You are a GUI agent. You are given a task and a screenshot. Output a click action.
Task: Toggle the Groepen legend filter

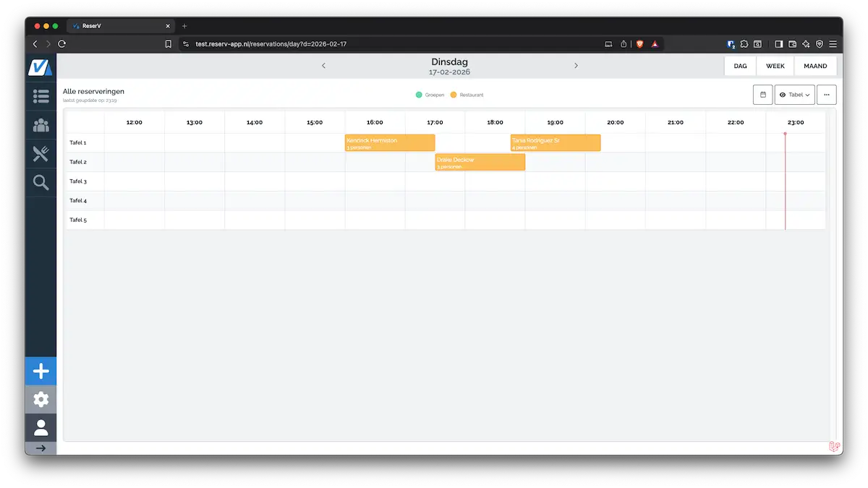click(430, 95)
